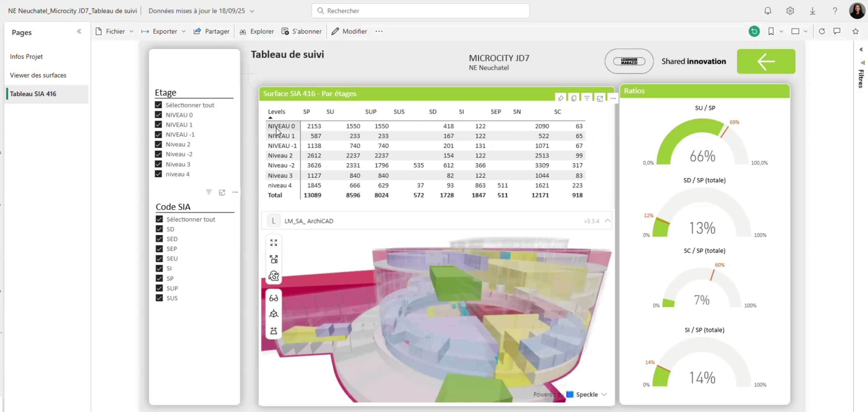Open the Viewer des surfaces page
The height and width of the screenshot is (412, 868).
[38, 75]
